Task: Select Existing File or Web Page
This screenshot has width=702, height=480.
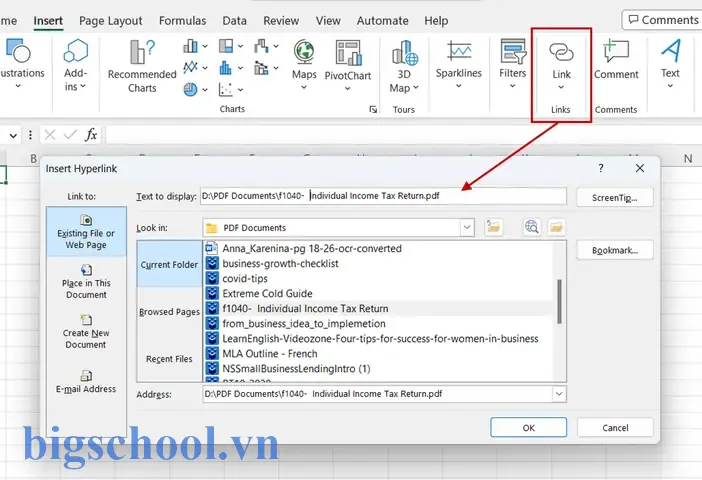Action: pos(86,231)
